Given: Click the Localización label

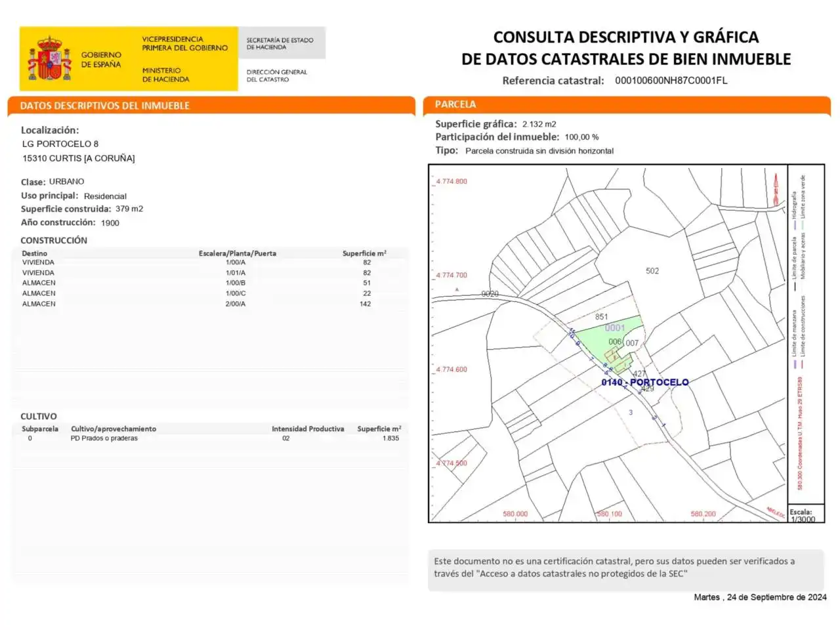Looking at the screenshot, I should coord(50,130).
